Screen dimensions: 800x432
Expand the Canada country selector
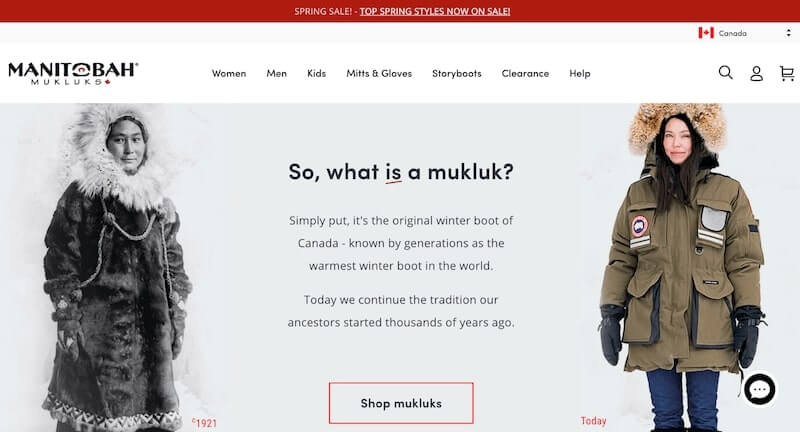coord(745,33)
